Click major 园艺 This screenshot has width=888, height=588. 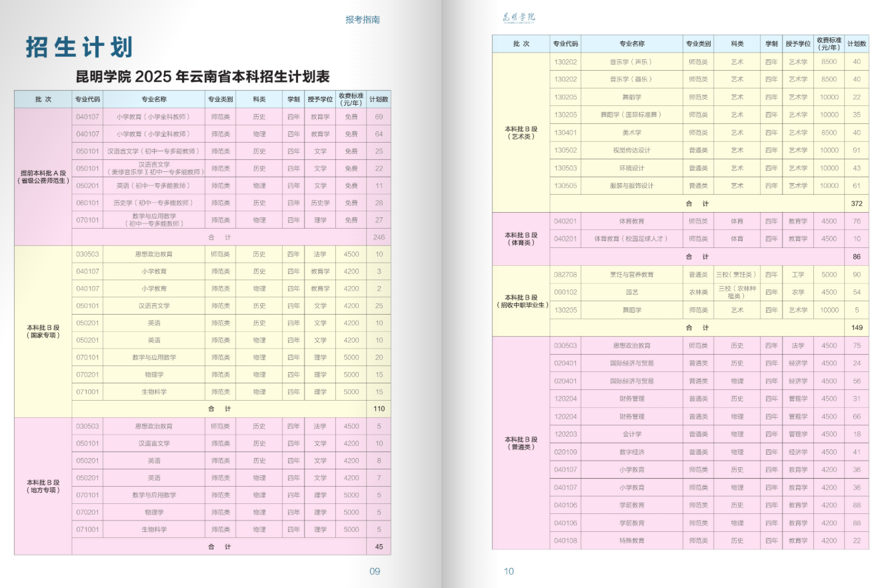[631, 292]
